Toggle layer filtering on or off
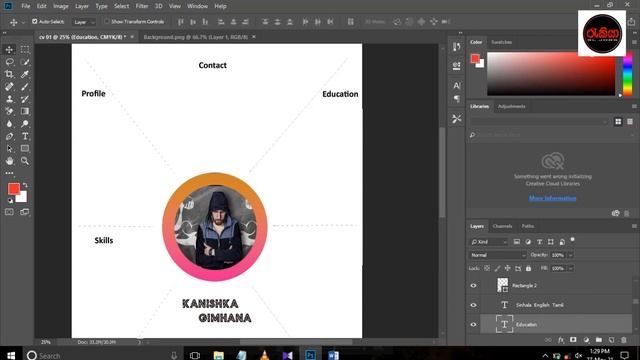 tap(573, 240)
